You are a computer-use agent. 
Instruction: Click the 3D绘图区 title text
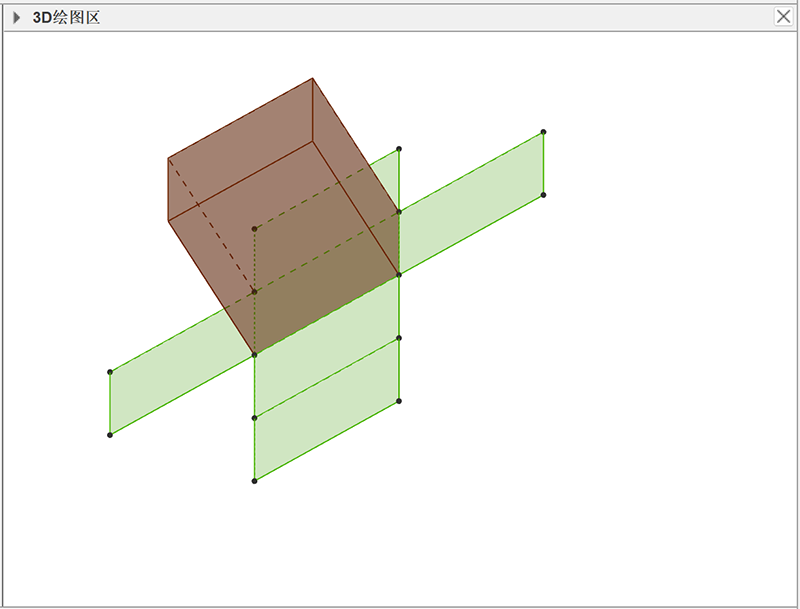pos(66,18)
